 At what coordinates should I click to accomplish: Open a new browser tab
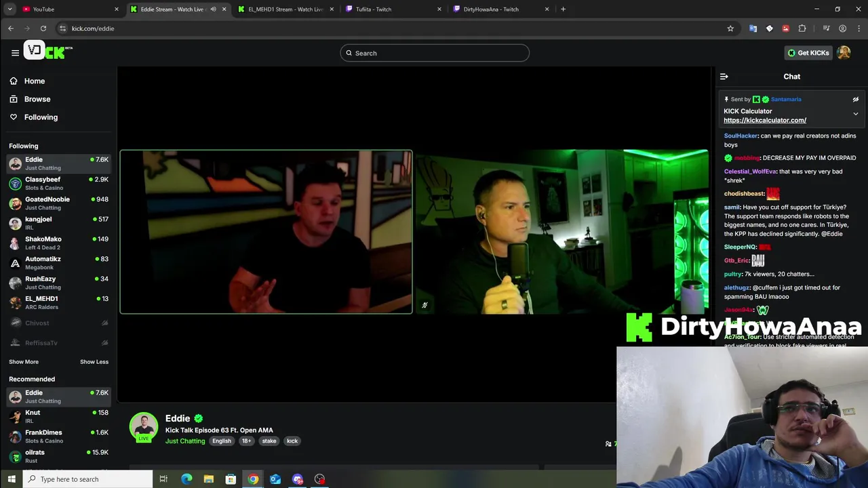pos(563,9)
